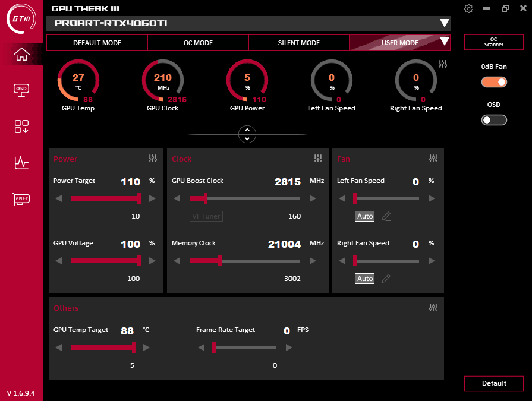Decrease Frame Rate Target with left arrow

point(201,348)
